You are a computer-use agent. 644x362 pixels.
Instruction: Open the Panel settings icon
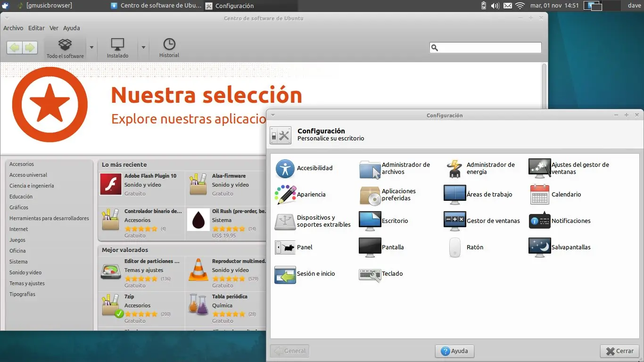[x=285, y=247]
